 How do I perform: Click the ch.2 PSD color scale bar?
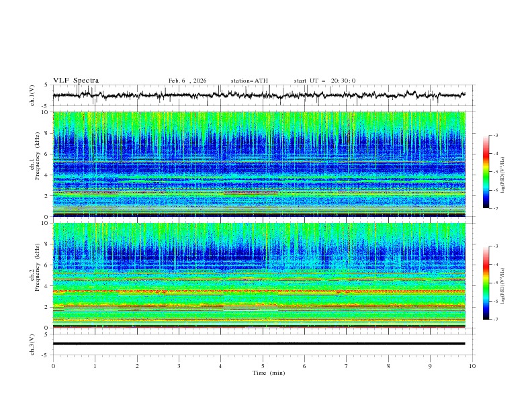point(486,283)
